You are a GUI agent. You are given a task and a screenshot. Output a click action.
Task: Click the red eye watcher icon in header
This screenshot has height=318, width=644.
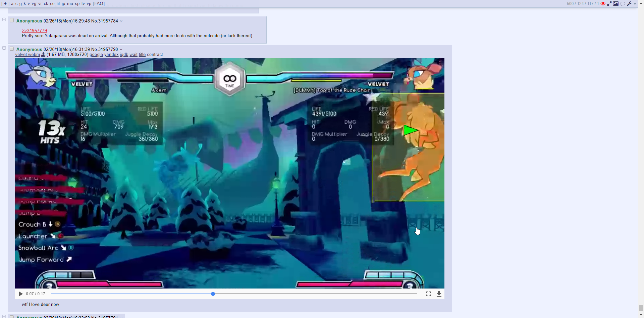coord(603,4)
